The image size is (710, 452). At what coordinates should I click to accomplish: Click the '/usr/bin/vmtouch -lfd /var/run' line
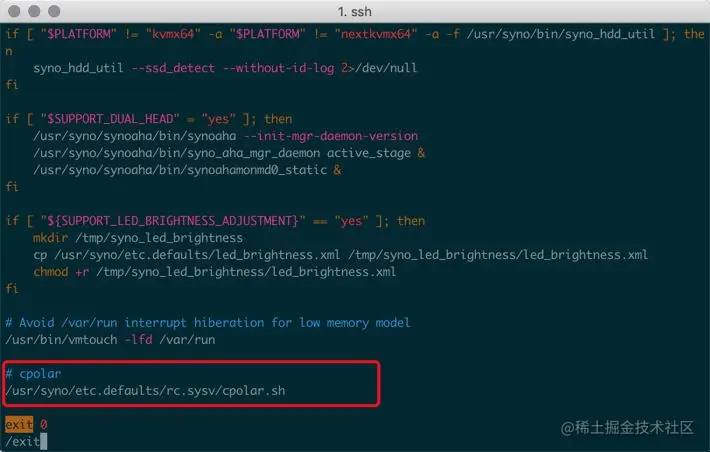click(x=110, y=340)
